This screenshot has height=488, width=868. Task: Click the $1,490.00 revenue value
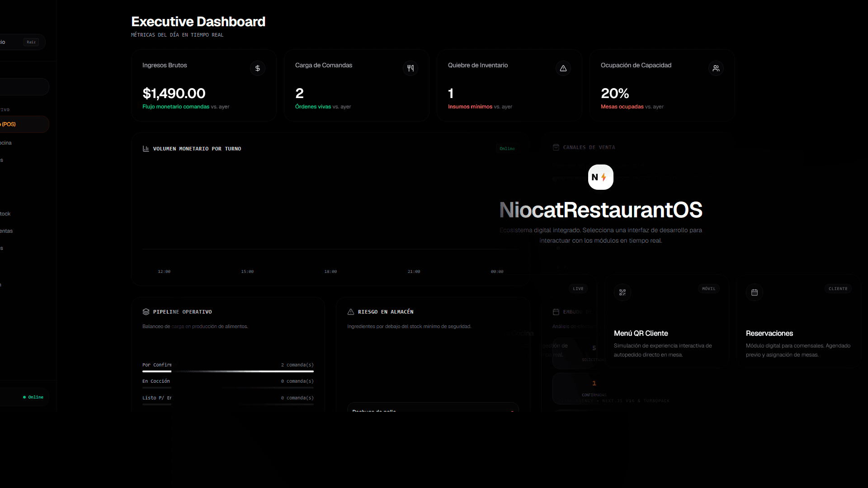click(x=174, y=94)
